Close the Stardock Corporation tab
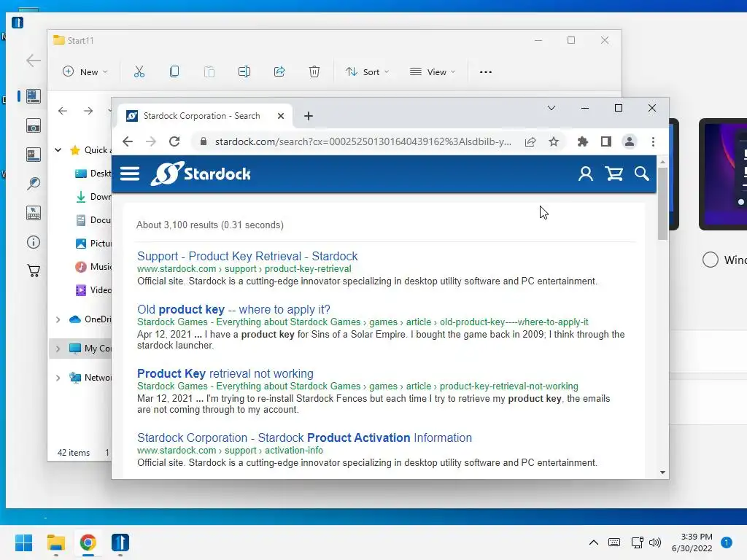 (281, 116)
